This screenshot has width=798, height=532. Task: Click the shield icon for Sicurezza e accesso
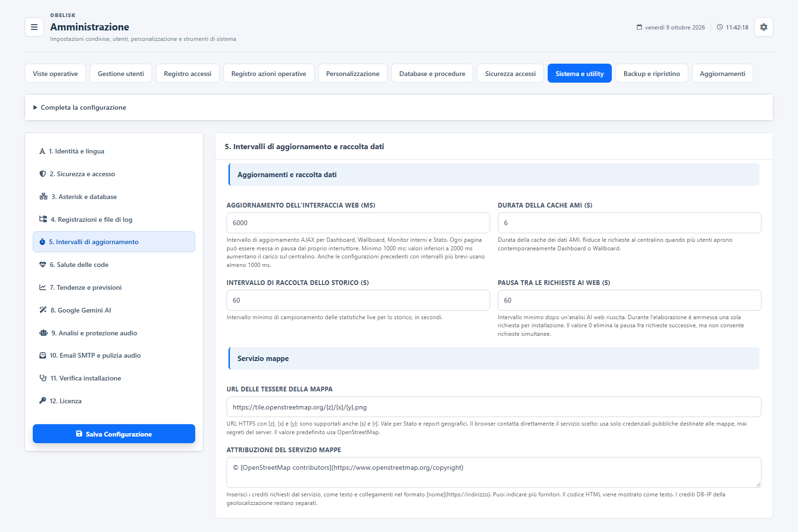point(43,174)
